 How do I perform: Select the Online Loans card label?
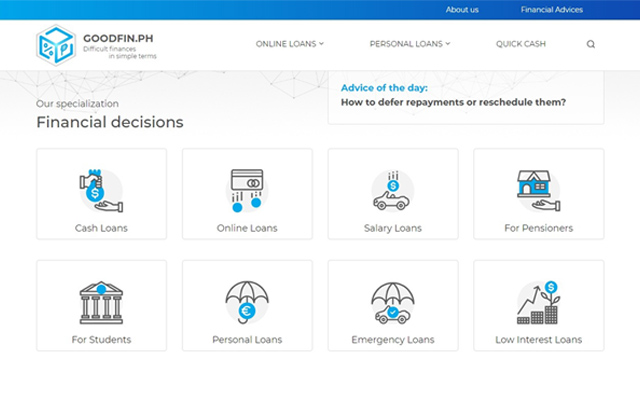pos(247,228)
